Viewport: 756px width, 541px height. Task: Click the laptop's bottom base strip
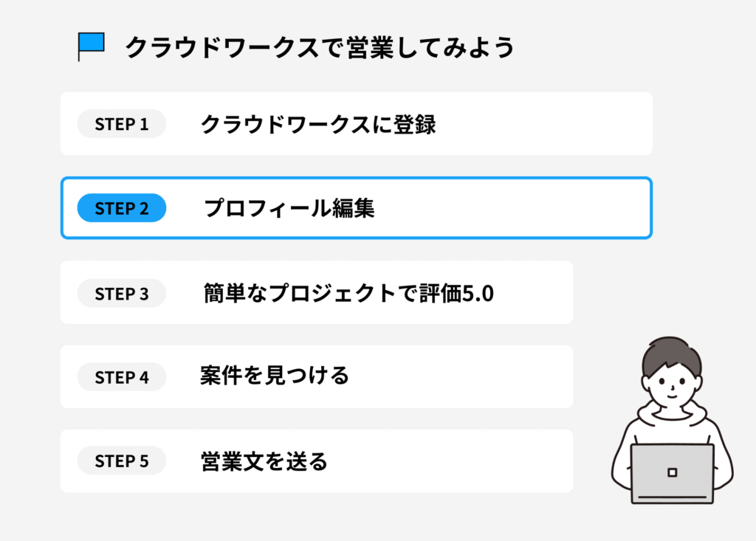pyautogui.click(x=672, y=499)
